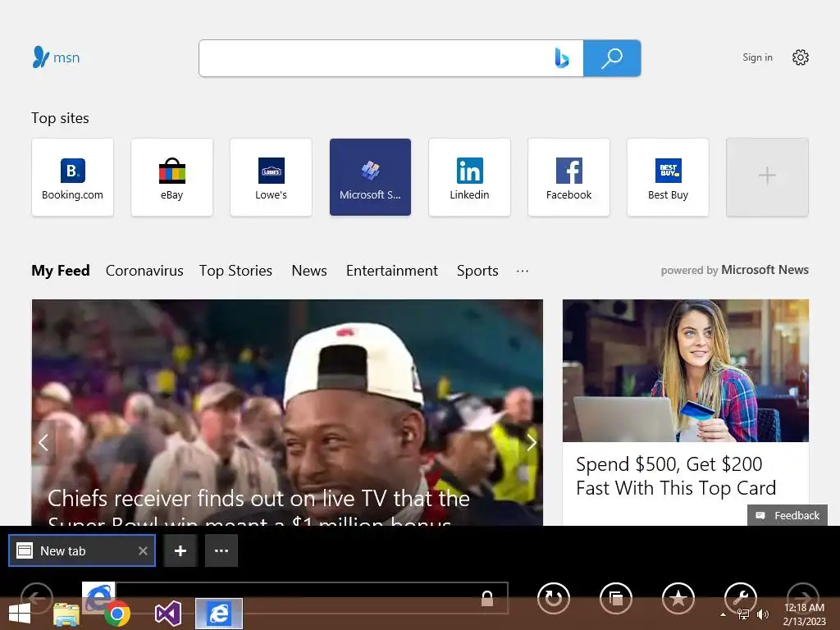
Task: Add a new top site tile
Action: (x=767, y=177)
